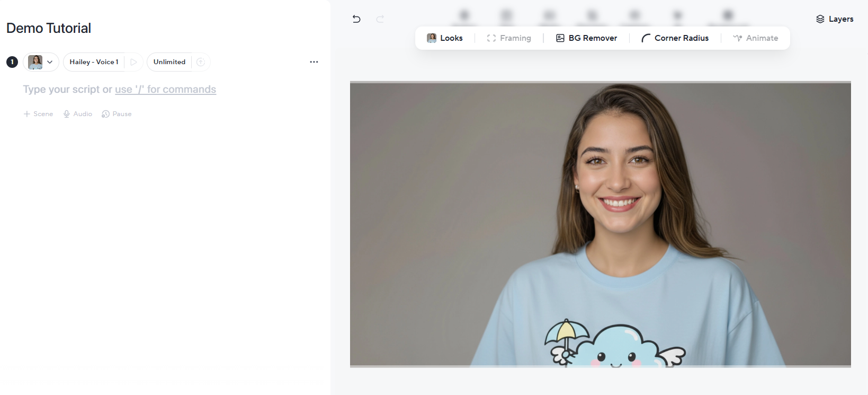The image size is (868, 395).
Task: Add a new Scene
Action: point(38,114)
